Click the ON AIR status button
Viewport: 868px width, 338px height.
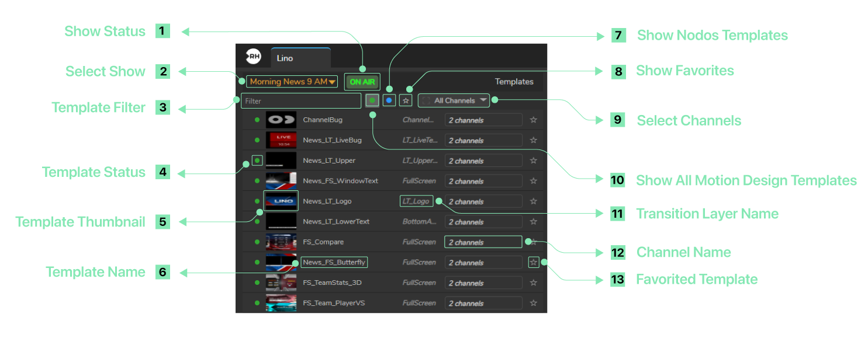tap(361, 82)
